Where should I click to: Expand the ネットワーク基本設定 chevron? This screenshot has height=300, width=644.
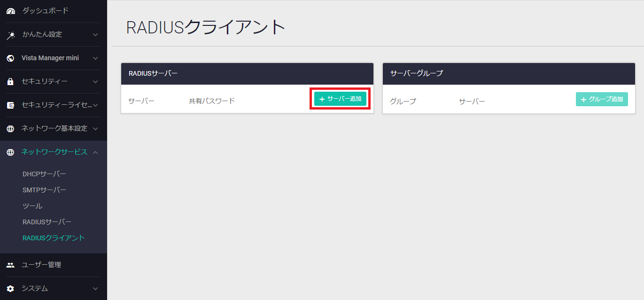pyautogui.click(x=95, y=129)
